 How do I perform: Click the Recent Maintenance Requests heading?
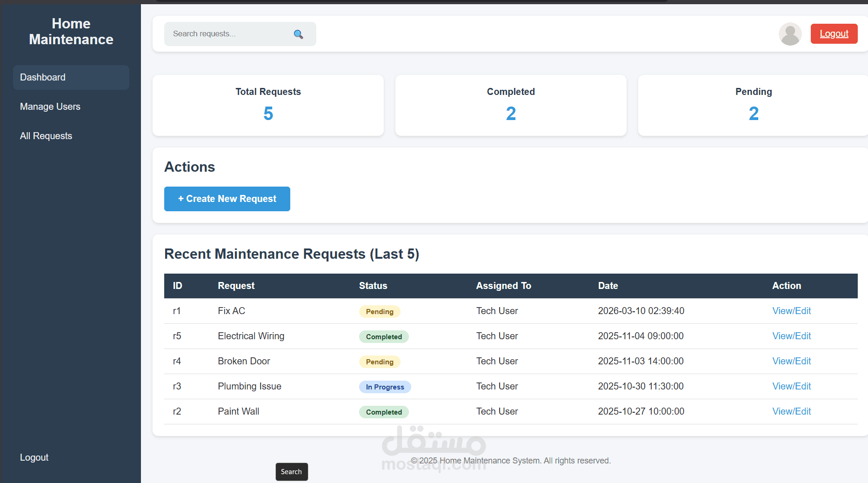coord(292,254)
